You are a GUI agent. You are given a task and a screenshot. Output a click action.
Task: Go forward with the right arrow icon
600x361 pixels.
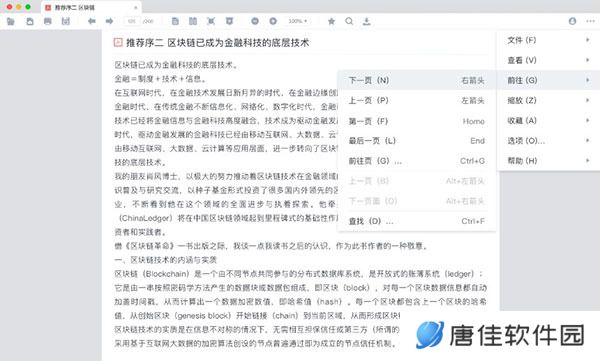(x=109, y=21)
